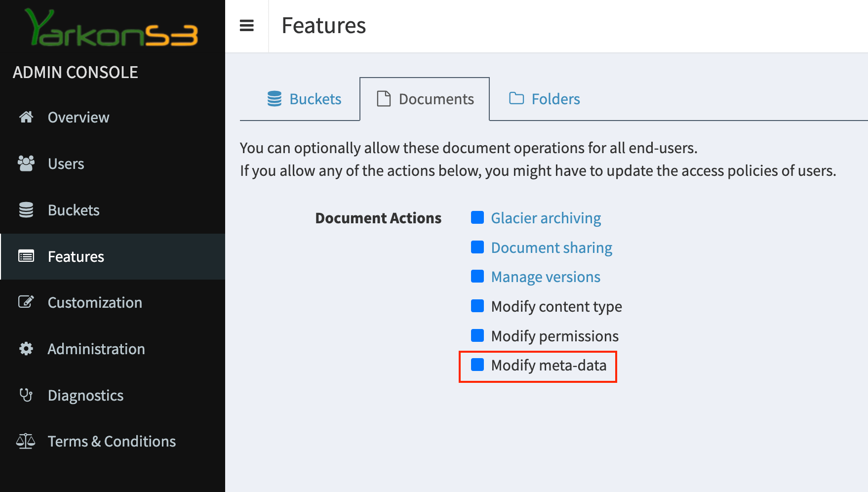Click the stethoscope icon beside Diagnostics

[x=26, y=395]
